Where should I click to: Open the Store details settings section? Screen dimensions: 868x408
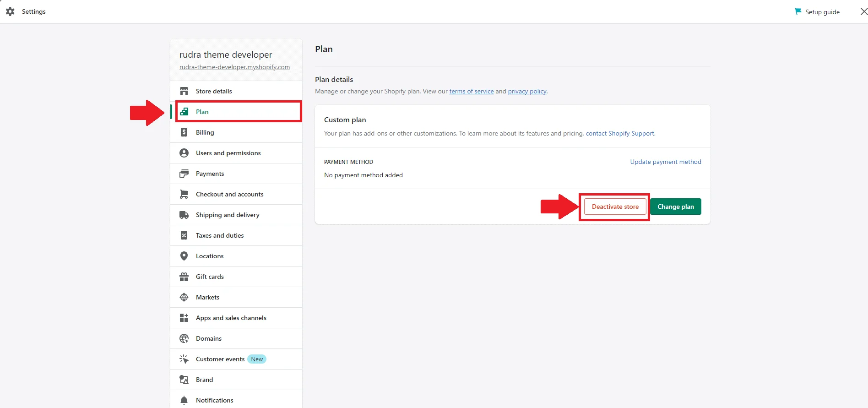(236, 91)
